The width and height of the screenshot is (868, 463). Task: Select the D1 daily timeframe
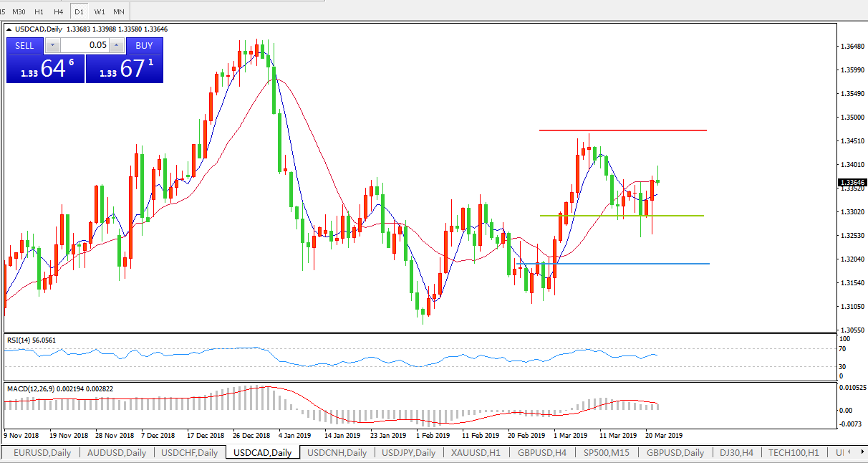(x=79, y=11)
